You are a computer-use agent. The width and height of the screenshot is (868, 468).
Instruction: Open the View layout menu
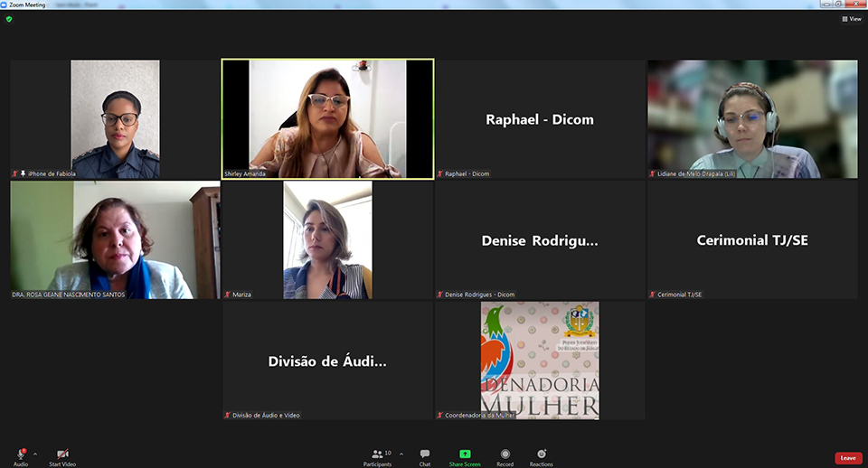tap(850, 18)
